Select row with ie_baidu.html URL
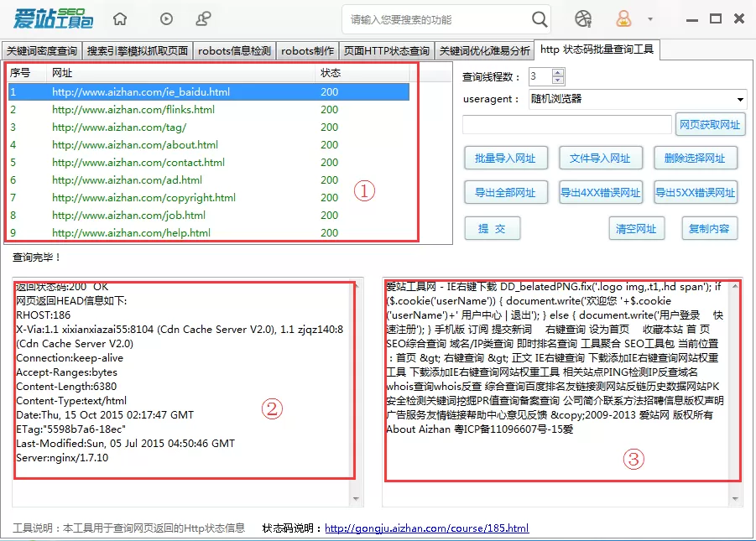Screen dimensions: 756x541 [209, 91]
